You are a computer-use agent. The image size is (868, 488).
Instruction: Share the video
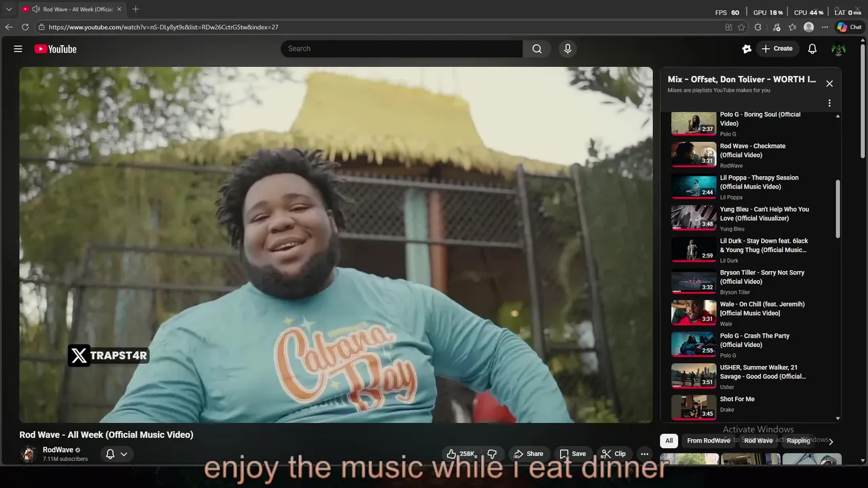point(528,454)
